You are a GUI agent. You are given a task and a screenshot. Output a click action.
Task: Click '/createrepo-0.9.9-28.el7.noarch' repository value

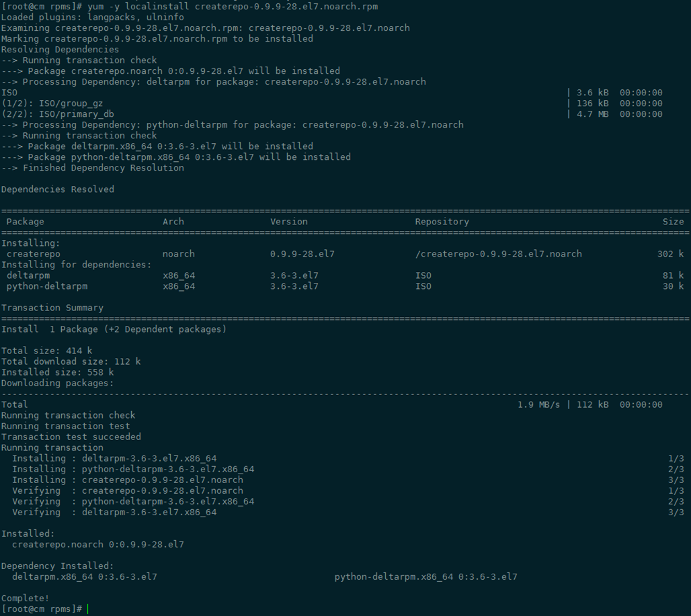(498, 254)
